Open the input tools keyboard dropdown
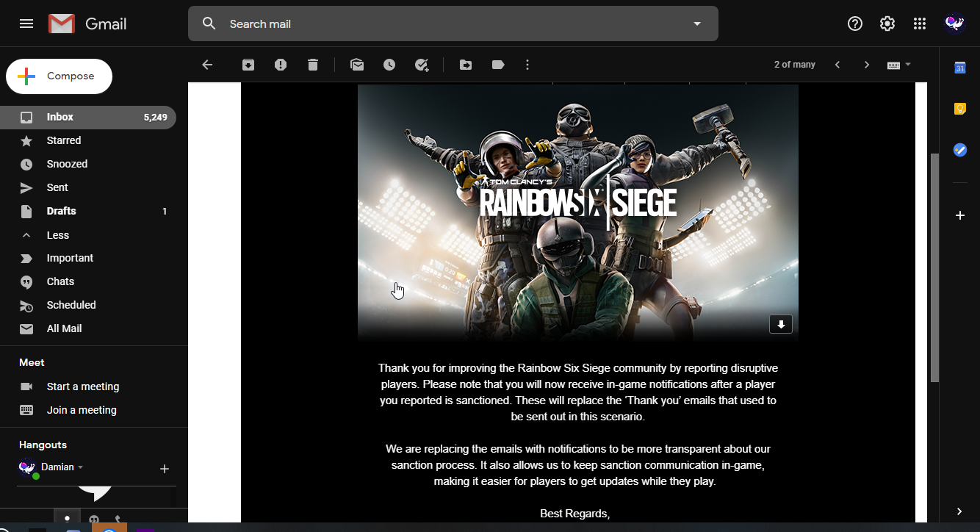 [x=899, y=65]
